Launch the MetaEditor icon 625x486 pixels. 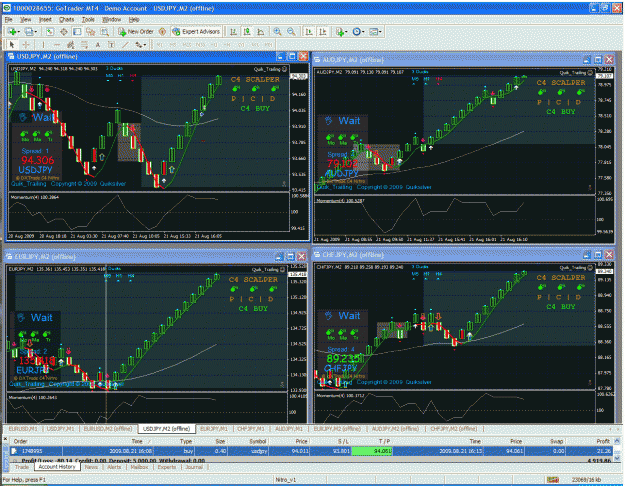point(162,31)
